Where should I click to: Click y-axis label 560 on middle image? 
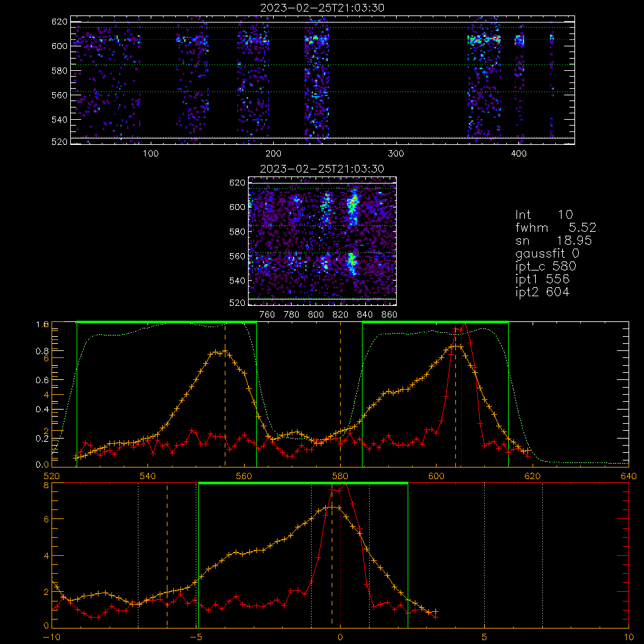coord(237,256)
